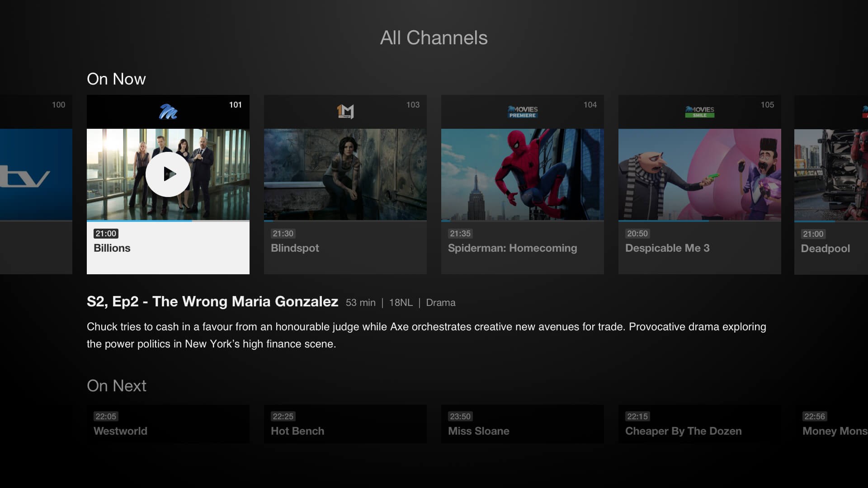This screenshot has width=868, height=488.
Task: Open Westworld in On Next row
Action: 168,424
